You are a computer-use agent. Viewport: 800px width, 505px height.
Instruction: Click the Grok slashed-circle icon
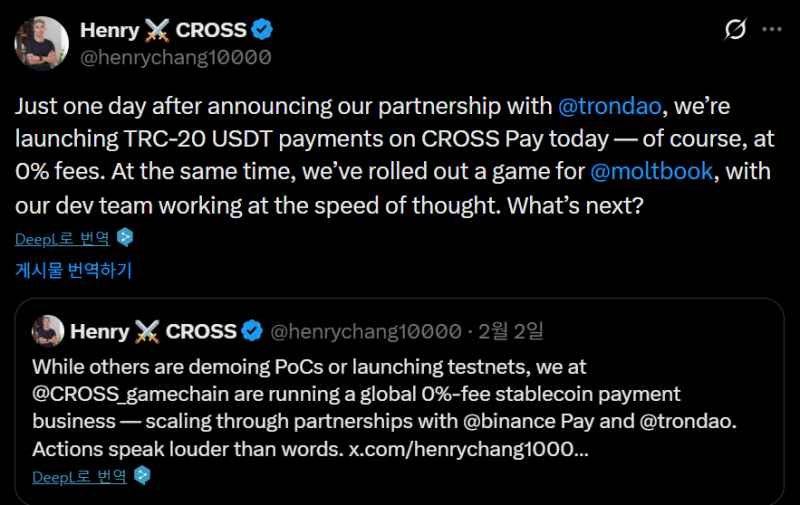[735, 30]
